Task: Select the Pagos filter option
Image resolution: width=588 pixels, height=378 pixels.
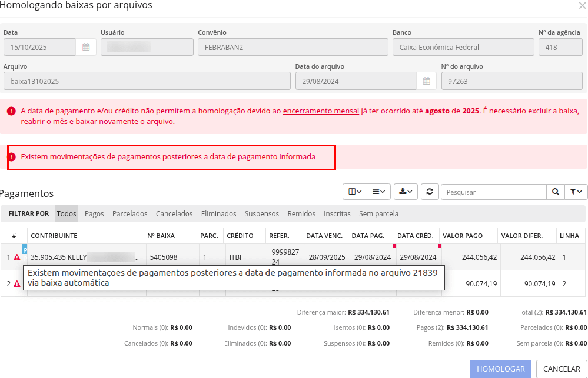Action: point(94,213)
